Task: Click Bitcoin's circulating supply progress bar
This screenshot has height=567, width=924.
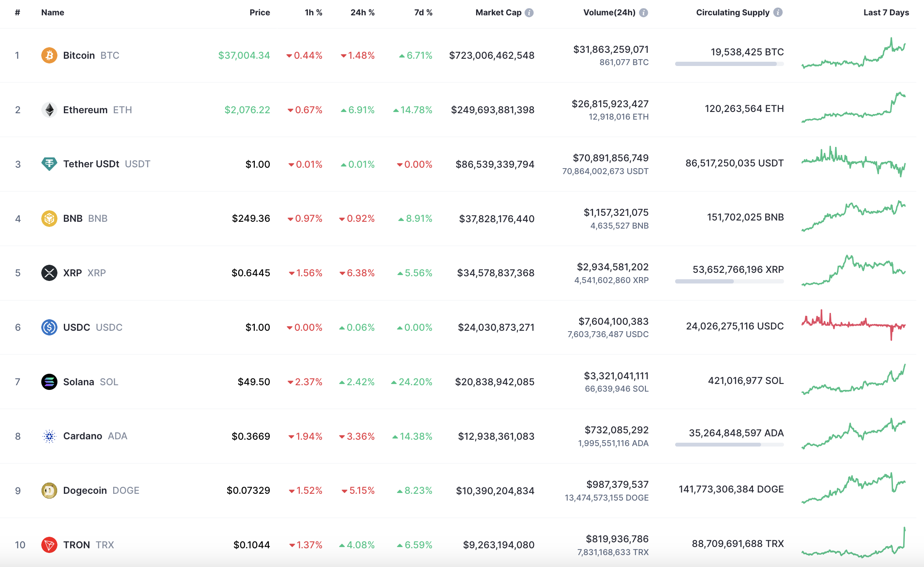Action: coord(729,64)
